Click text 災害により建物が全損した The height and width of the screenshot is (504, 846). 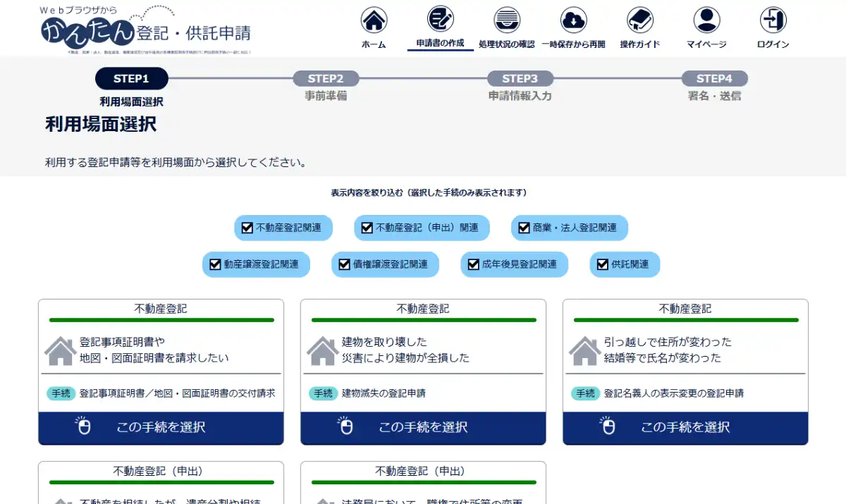coord(405,358)
